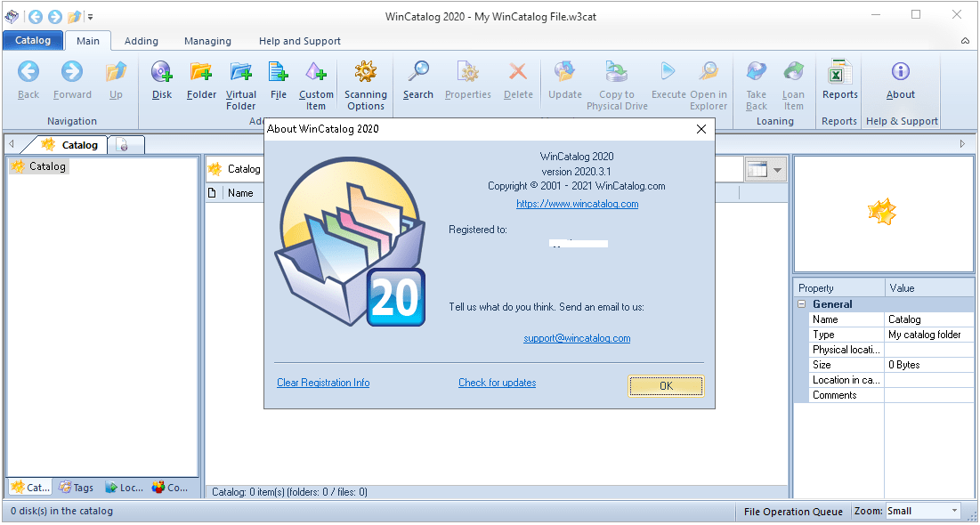Switch to the Adding ribbon tab
This screenshot has height=525, width=980.
click(x=142, y=41)
